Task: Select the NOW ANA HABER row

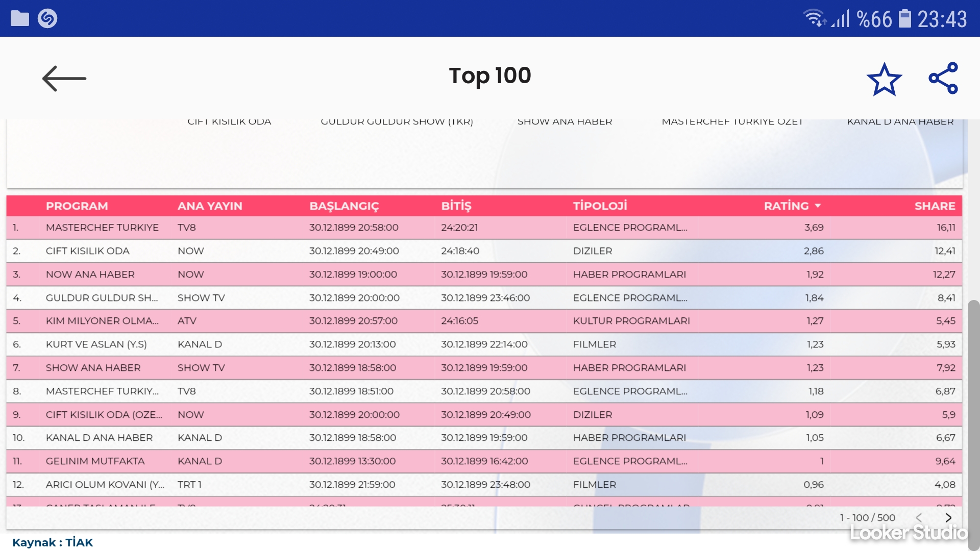Action: click(x=90, y=274)
